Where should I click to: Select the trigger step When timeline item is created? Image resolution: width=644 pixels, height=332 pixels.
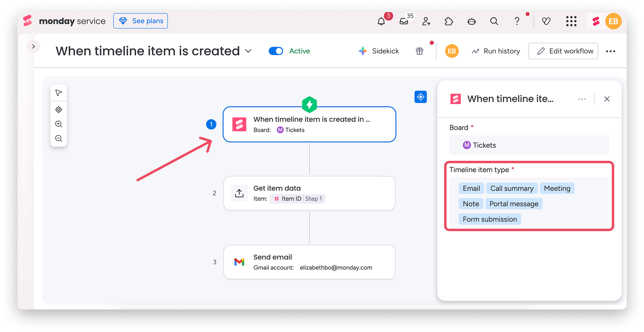coord(309,124)
